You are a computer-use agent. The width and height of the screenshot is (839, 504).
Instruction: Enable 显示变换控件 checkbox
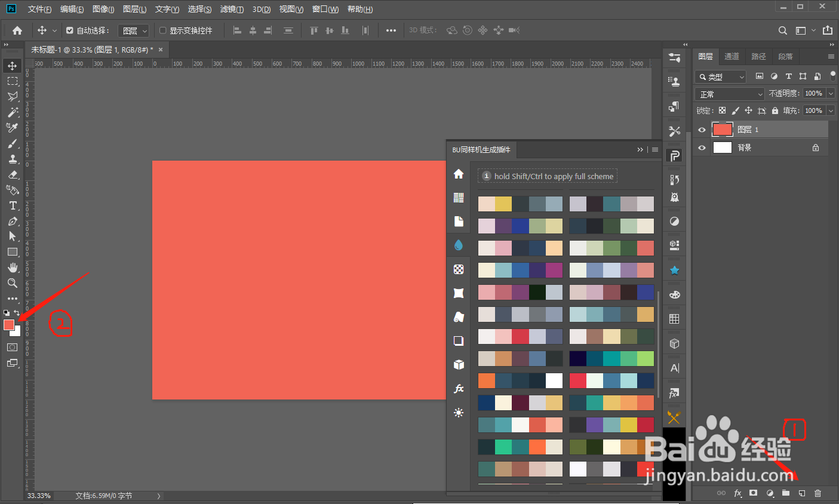pyautogui.click(x=162, y=30)
